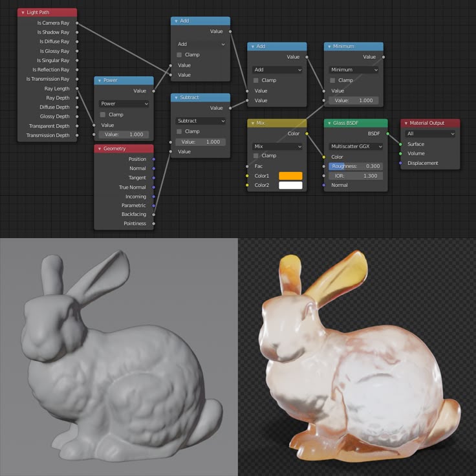Viewport: 476px width, 476px height.
Task: Click the Is Transmission Ray output socket
Action: point(77,79)
